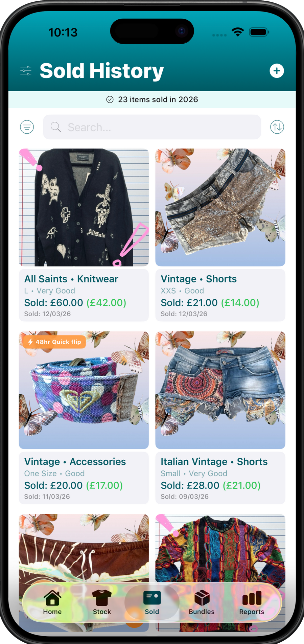
Task: Focus the Search input field
Action: 152,127
